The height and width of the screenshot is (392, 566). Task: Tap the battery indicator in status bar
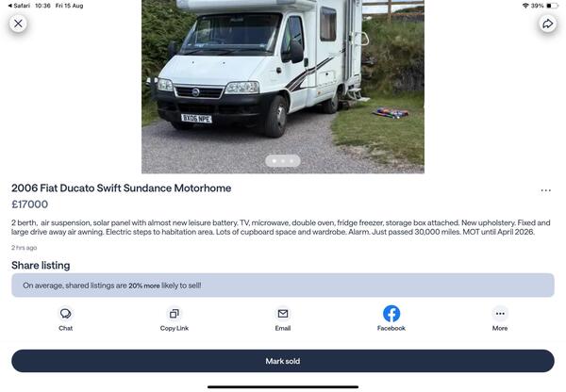click(552, 6)
